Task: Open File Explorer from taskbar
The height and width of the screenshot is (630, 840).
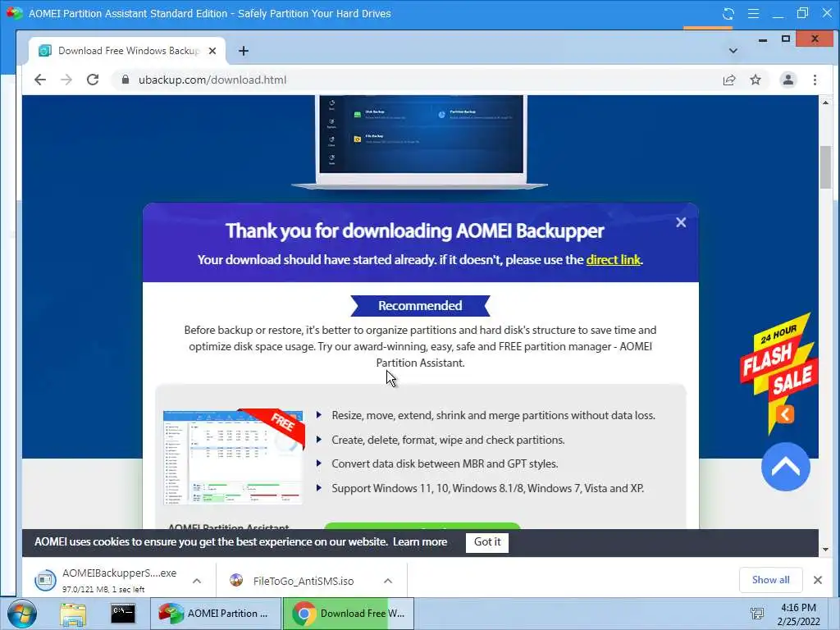Action: (73, 614)
